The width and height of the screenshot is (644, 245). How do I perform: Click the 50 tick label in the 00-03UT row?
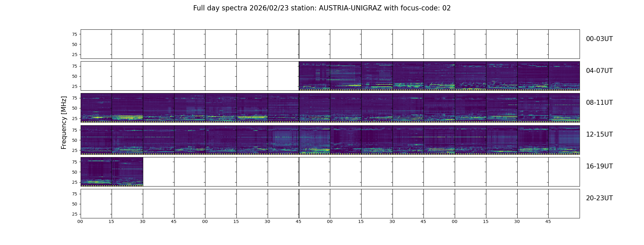coord(75,44)
